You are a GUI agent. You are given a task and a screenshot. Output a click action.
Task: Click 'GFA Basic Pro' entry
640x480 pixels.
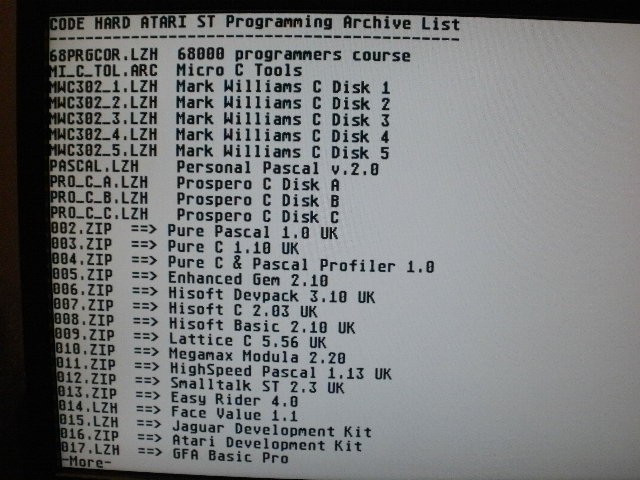coord(231,457)
